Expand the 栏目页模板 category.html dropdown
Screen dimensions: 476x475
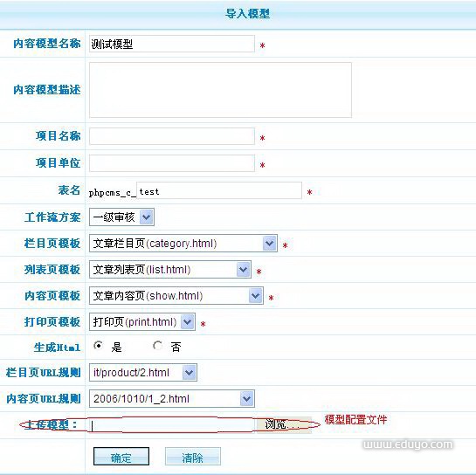click(183, 243)
